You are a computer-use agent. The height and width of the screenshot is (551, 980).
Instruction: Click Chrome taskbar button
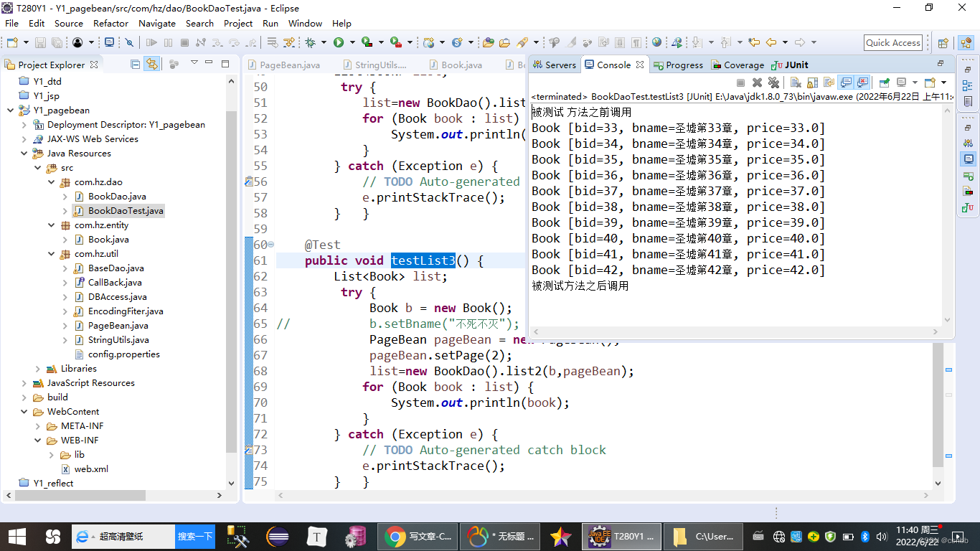point(418,536)
